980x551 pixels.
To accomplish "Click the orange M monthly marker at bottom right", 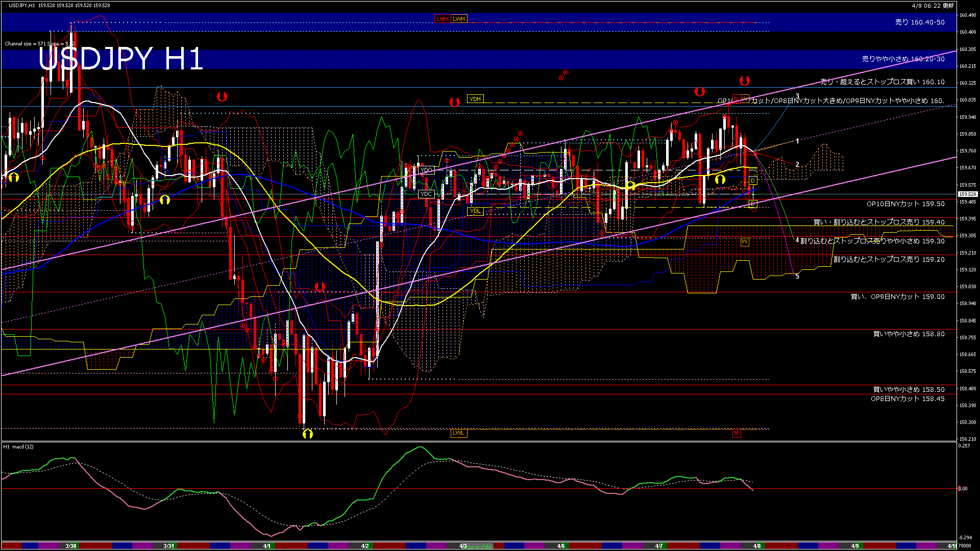I will pos(737,433).
